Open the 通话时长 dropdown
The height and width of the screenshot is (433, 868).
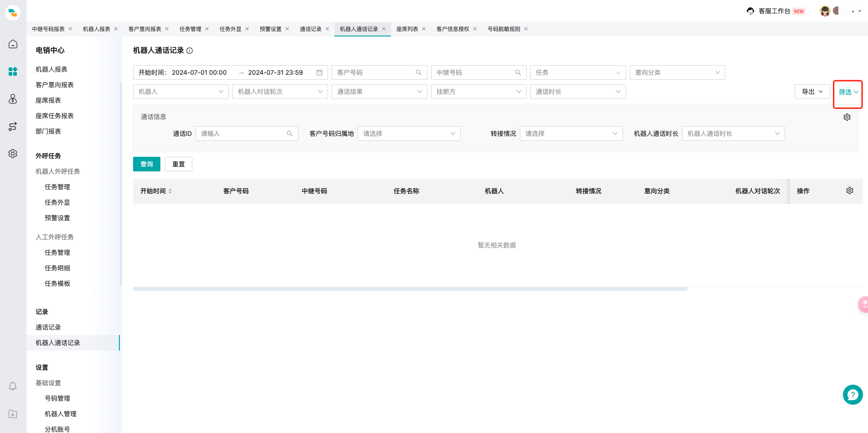578,92
